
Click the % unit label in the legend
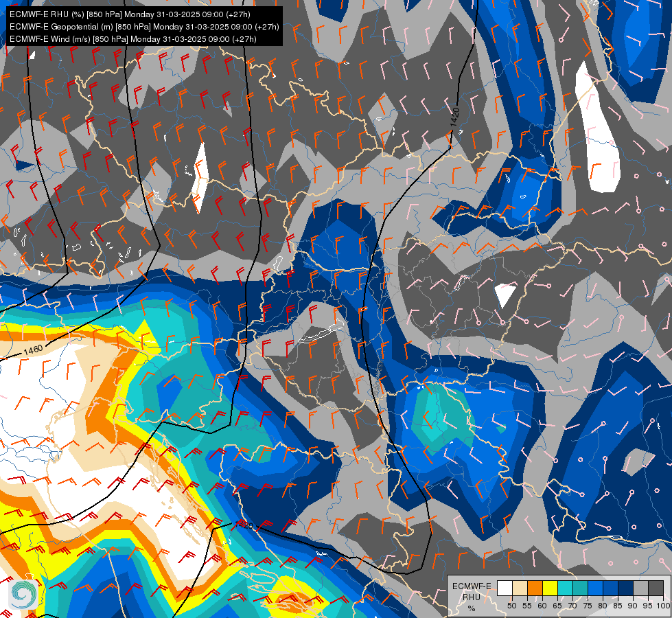[x=472, y=608]
